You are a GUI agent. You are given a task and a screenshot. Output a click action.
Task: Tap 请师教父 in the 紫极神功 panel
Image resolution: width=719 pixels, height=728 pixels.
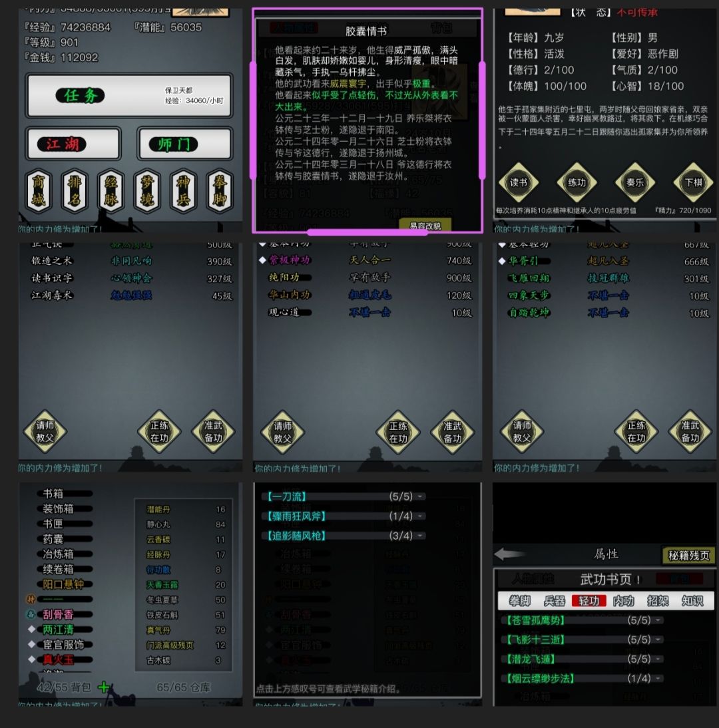282,432
